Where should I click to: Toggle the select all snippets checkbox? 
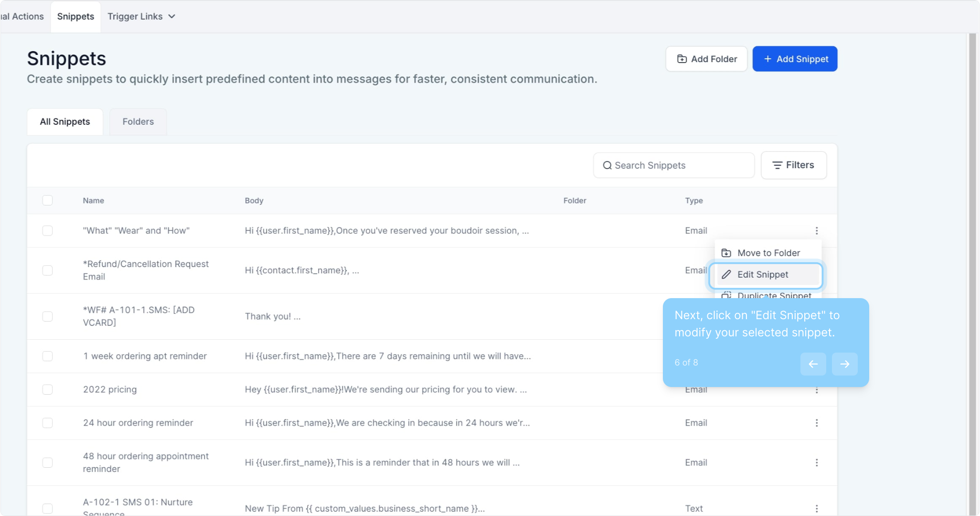tap(47, 201)
